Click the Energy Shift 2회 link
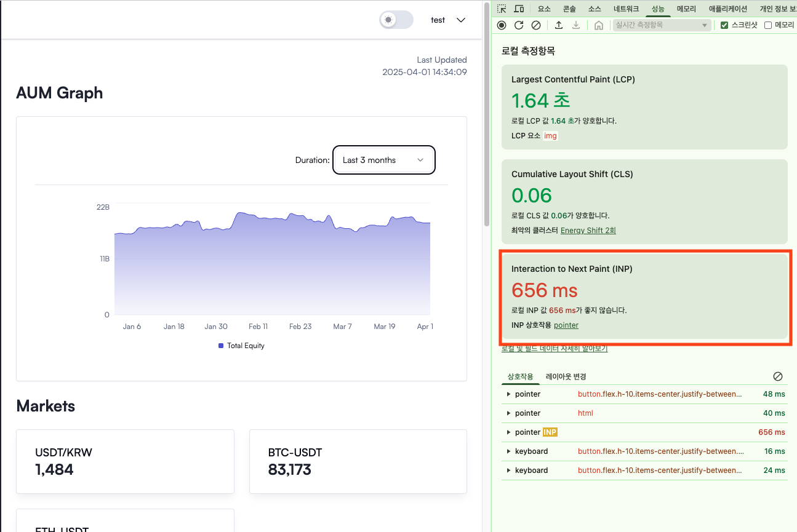Image resolution: width=797 pixels, height=532 pixels. coord(588,231)
